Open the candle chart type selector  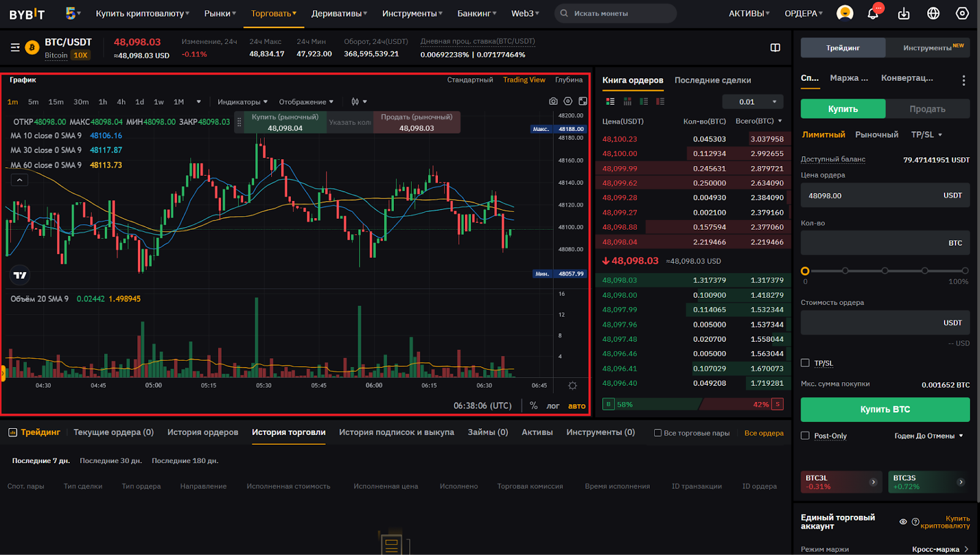tap(359, 102)
